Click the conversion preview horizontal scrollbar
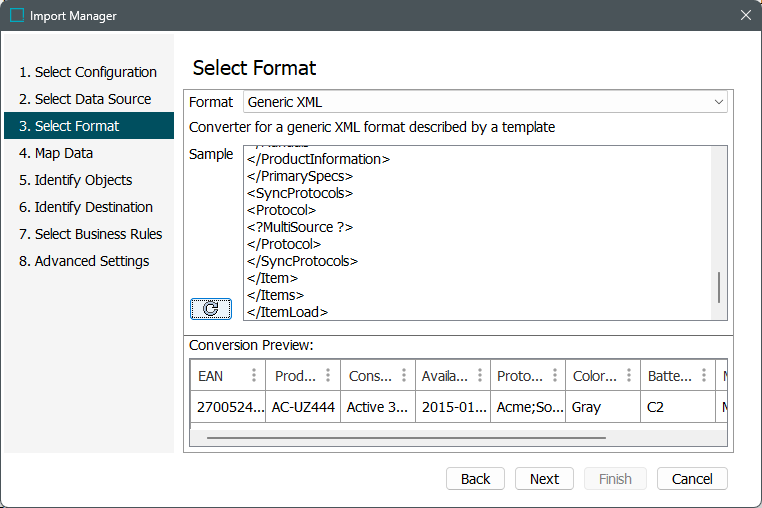This screenshot has height=508, width=762. pos(405,437)
